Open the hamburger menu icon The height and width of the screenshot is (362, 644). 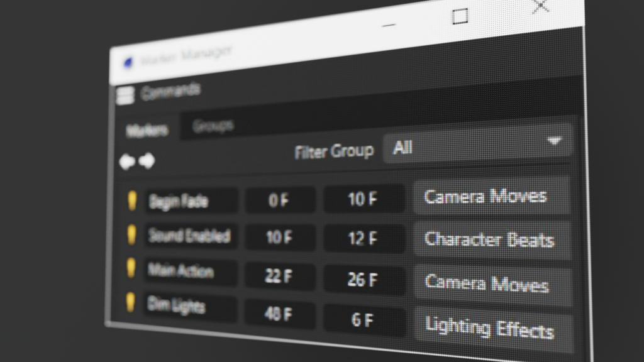point(125,96)
